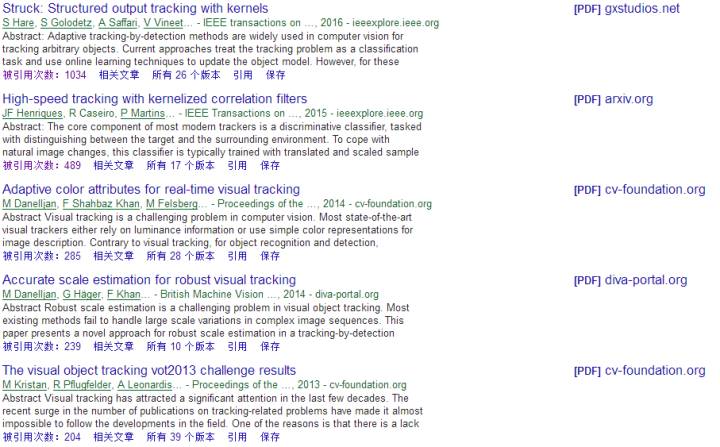Show all 17 versions of KCF paper
The image size is (720, 447).
[x=180, y=165]
